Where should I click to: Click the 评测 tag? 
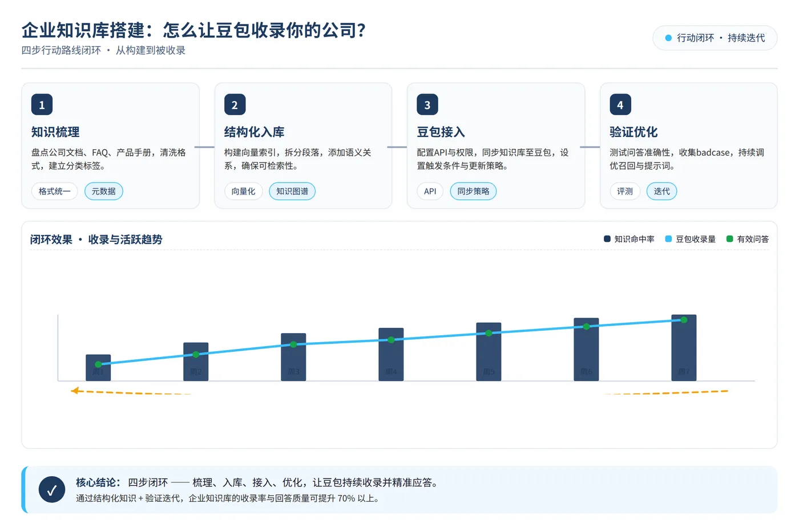pos(625,192)
